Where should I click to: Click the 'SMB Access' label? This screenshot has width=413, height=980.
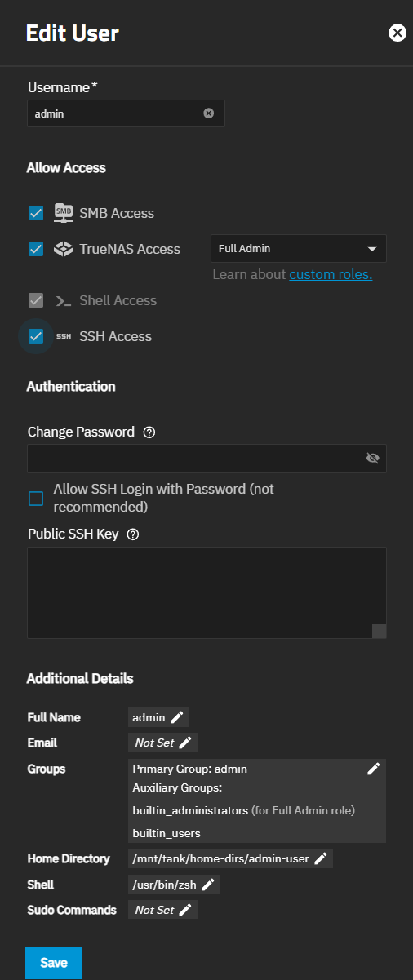(117, 213)
